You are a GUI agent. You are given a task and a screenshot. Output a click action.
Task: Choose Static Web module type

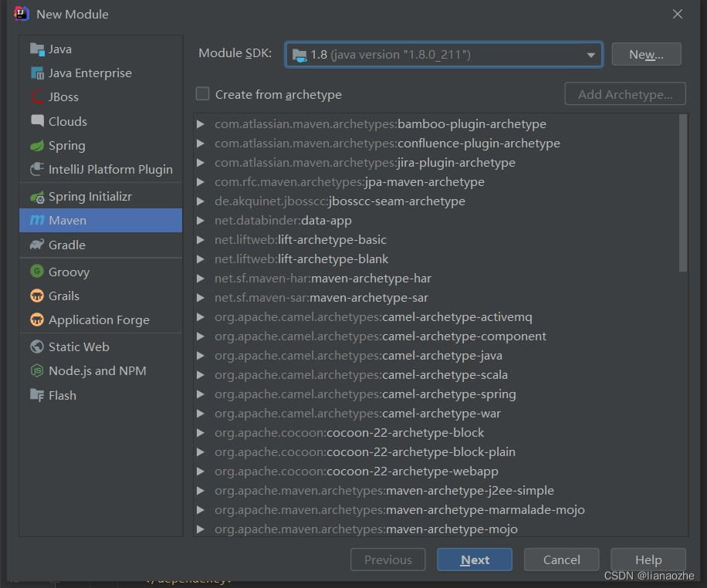[100, 346]
